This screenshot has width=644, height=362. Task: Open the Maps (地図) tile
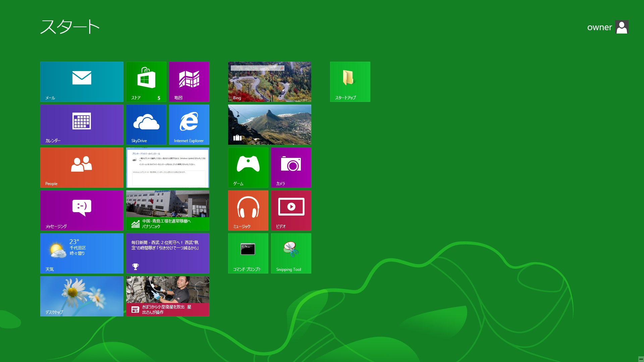coord(189,81)
